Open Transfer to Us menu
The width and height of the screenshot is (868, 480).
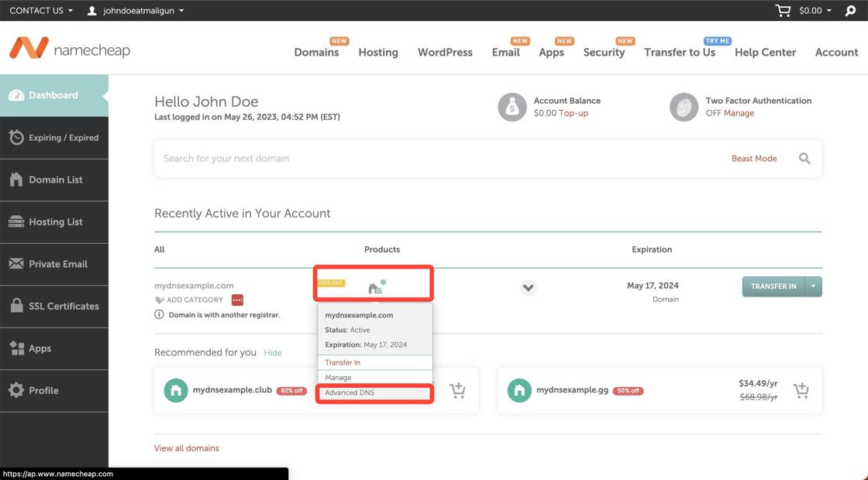pos(680,52)
